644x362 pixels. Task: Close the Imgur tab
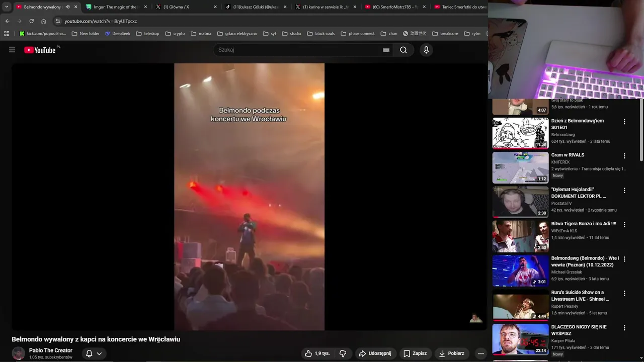click(x=145, y=7)
